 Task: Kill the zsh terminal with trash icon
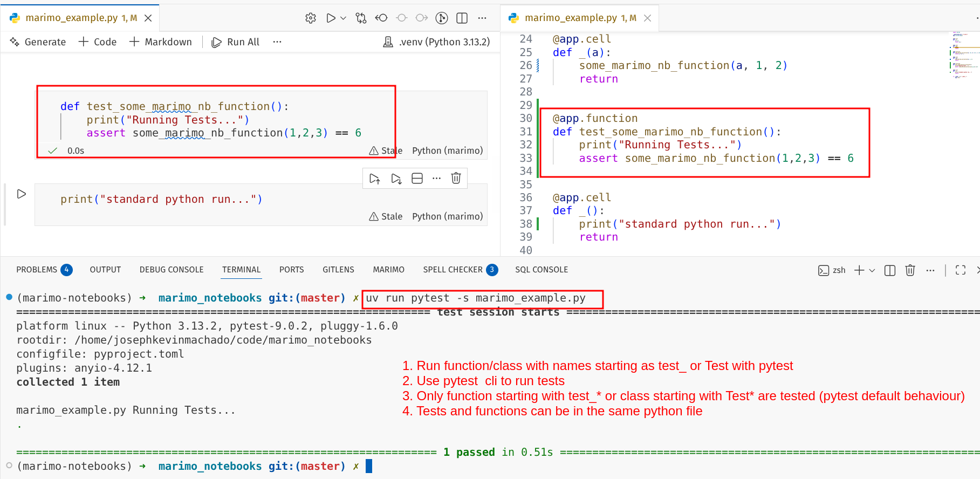coord(910,270)
